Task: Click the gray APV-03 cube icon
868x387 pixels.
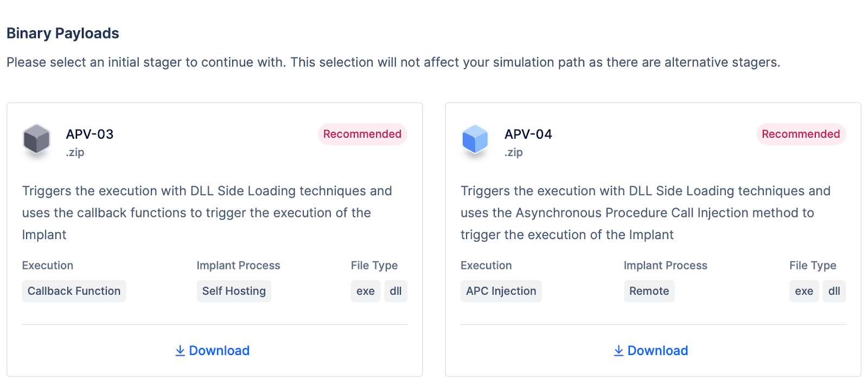Action: 36,139
